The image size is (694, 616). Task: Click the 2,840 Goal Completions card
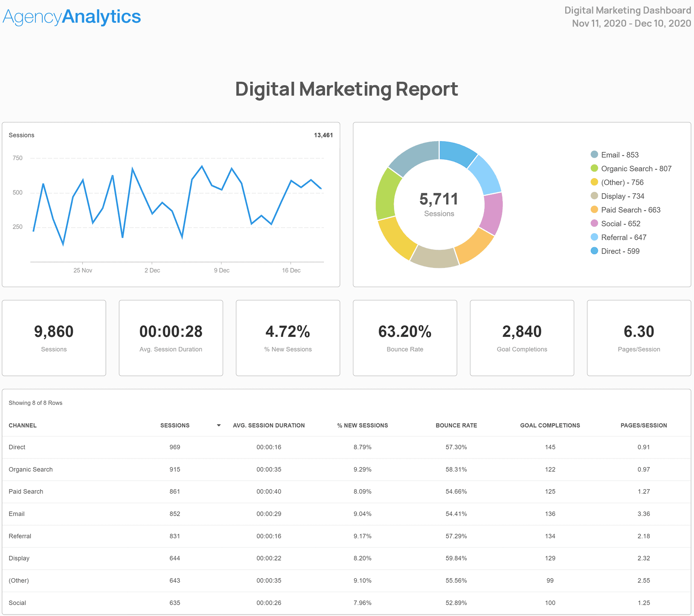tap(522, 338)
